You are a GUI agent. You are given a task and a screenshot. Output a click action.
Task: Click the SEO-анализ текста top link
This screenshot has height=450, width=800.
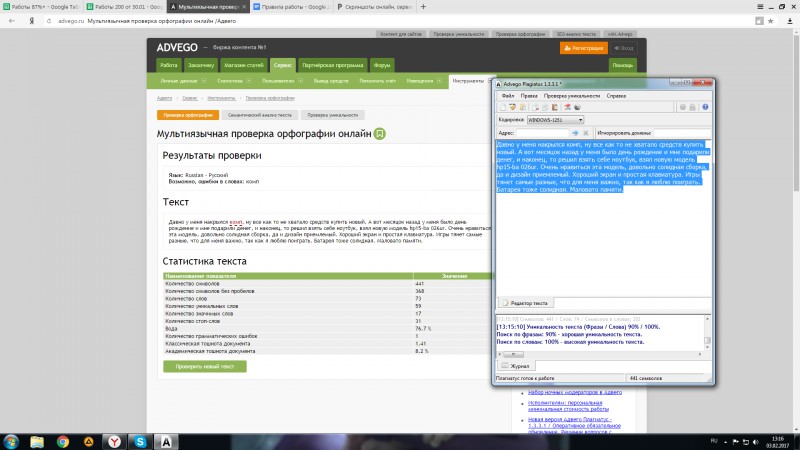coord(576,34)
